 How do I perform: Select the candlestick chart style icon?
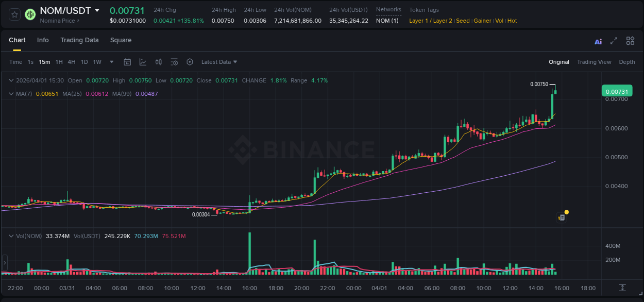(158, 62)
